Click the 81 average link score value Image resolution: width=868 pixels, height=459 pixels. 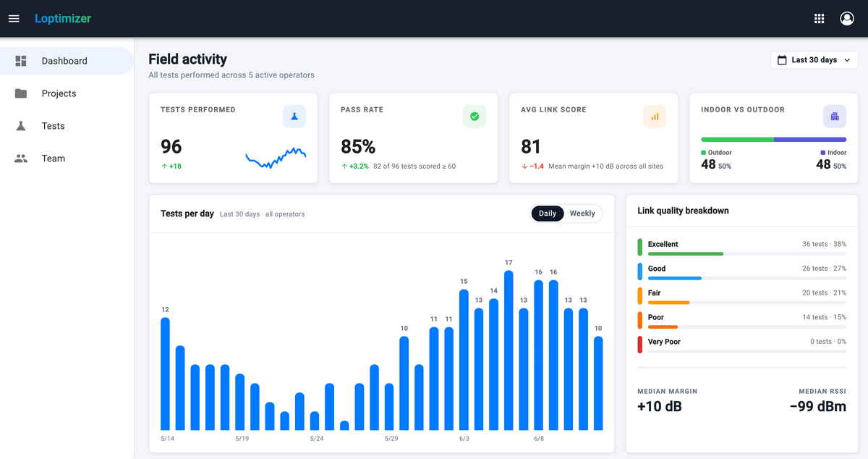[x=531, y=147]
